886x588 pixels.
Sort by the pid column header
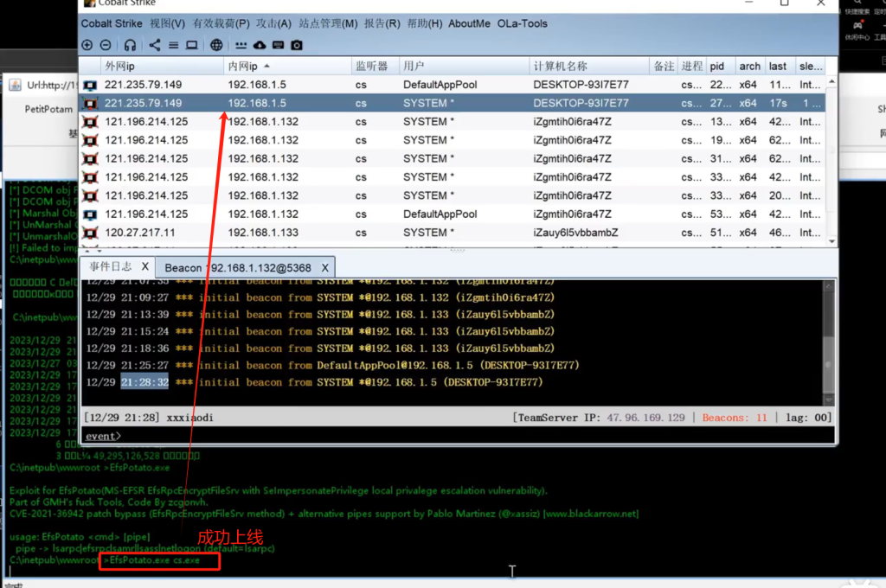pyautogui.click(x=721, y=66)
